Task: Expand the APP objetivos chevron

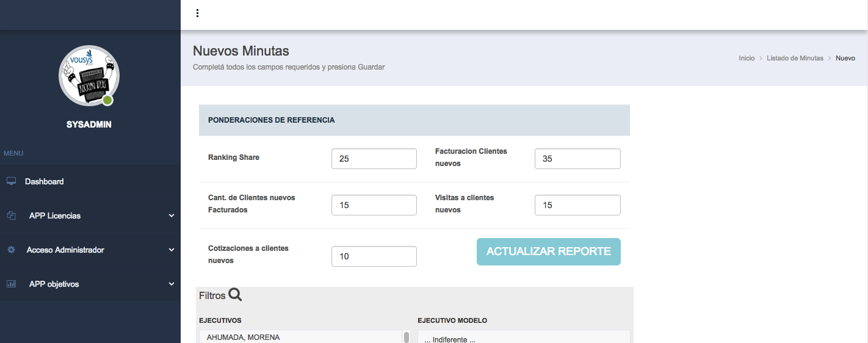Action: tap(172, 284)
